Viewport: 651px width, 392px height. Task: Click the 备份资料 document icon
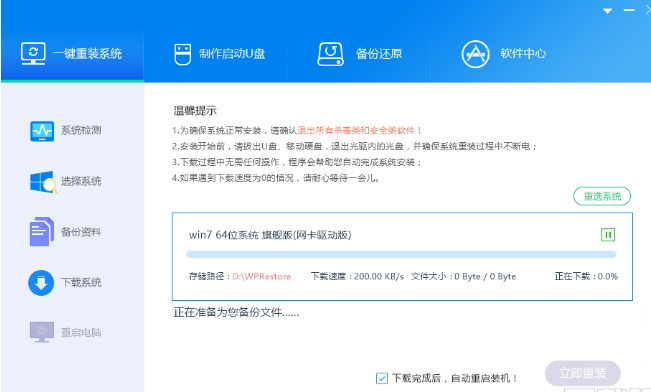point(42,232)
